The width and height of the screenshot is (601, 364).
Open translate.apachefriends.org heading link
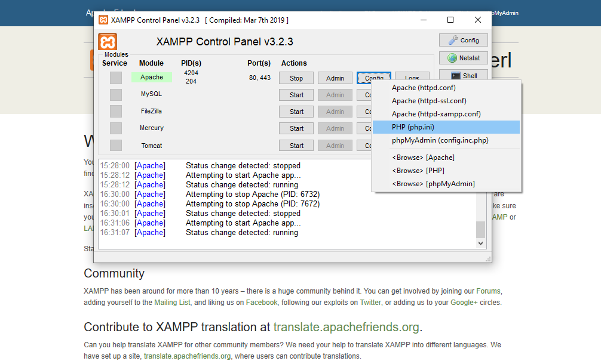(346, 327)
